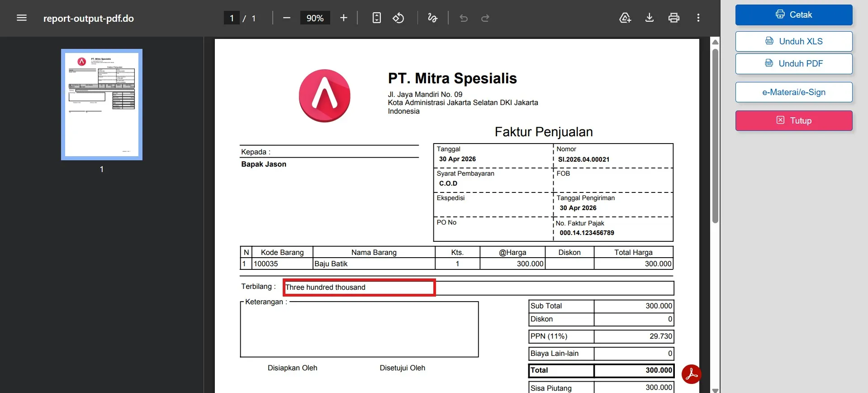
Task: Open the three-dot more actions menu
Action: click(698, 18)
